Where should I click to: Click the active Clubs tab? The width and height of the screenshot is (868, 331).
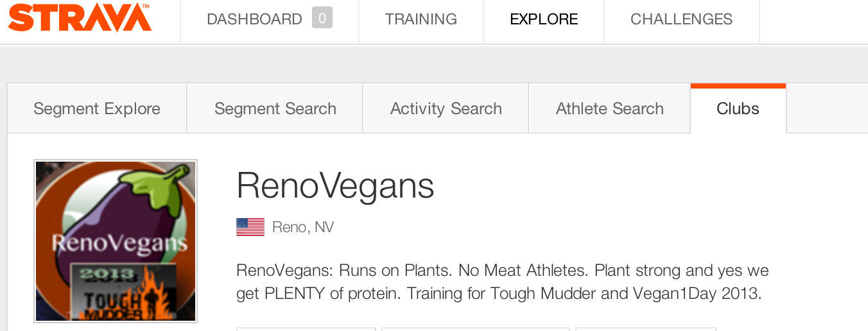coord(738,108)
